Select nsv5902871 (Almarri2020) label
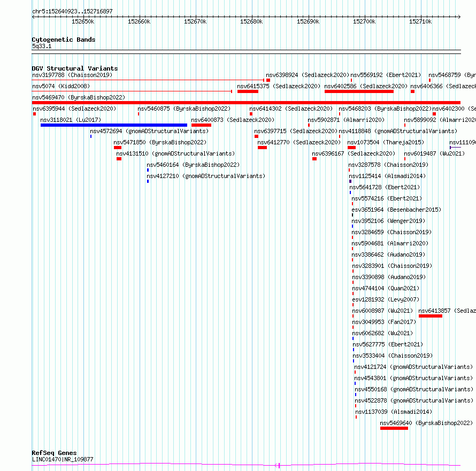The height and width of the screenshot is (471, 476). [346, 120]
